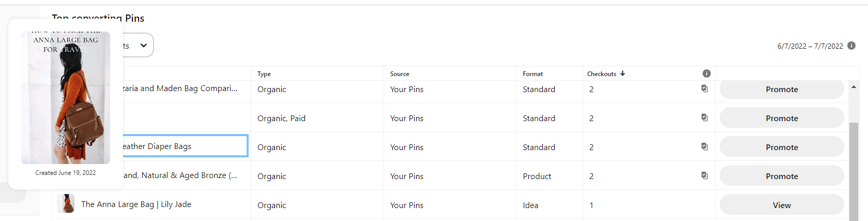Click the copy icon in the Organic, Paid row

pyautogui.click(x=704, y=117)
